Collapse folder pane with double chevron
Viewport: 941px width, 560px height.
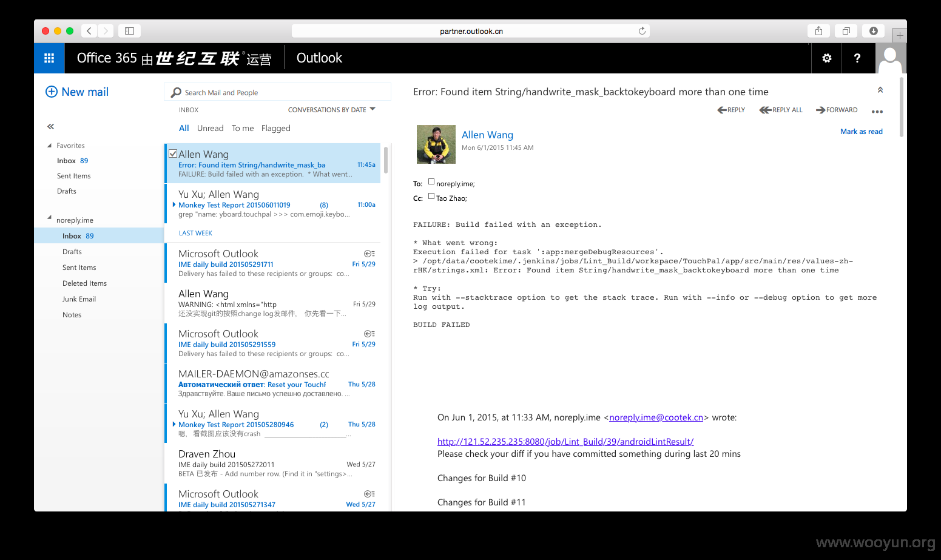pyautogui.click(x=50, y=126)
